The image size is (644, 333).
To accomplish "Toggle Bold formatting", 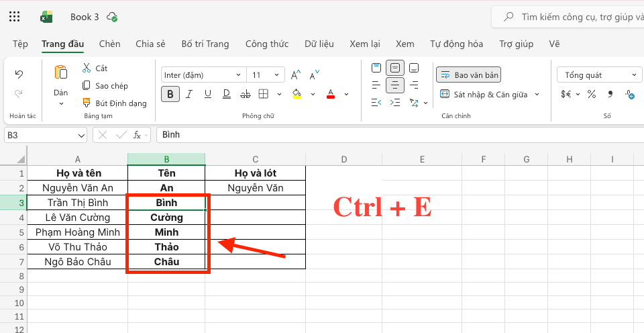I will click(170, 95).
